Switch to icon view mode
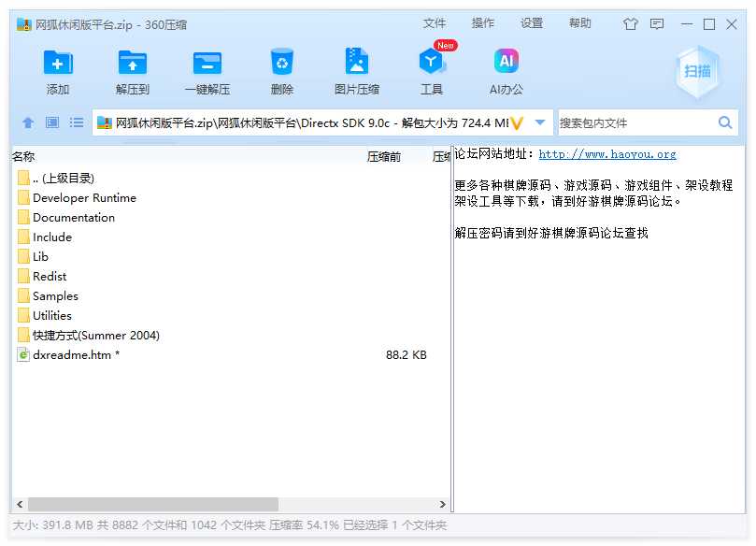756x546 pixels. [52, 122]
